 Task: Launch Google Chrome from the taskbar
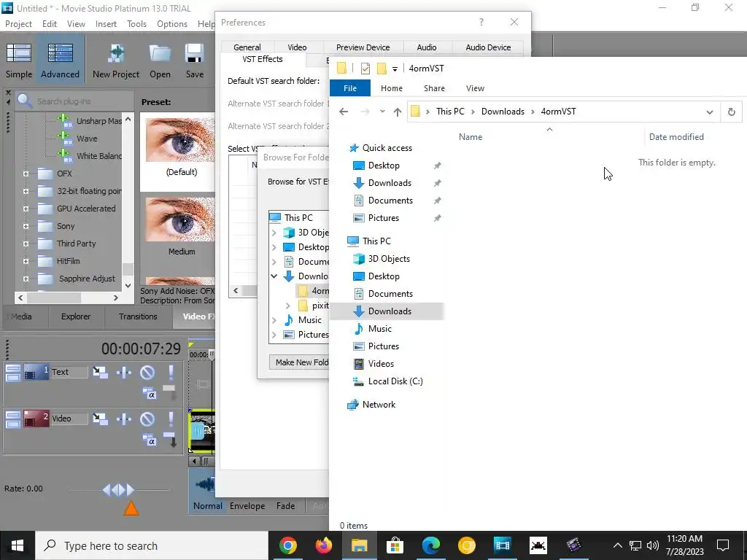point(287,545)
